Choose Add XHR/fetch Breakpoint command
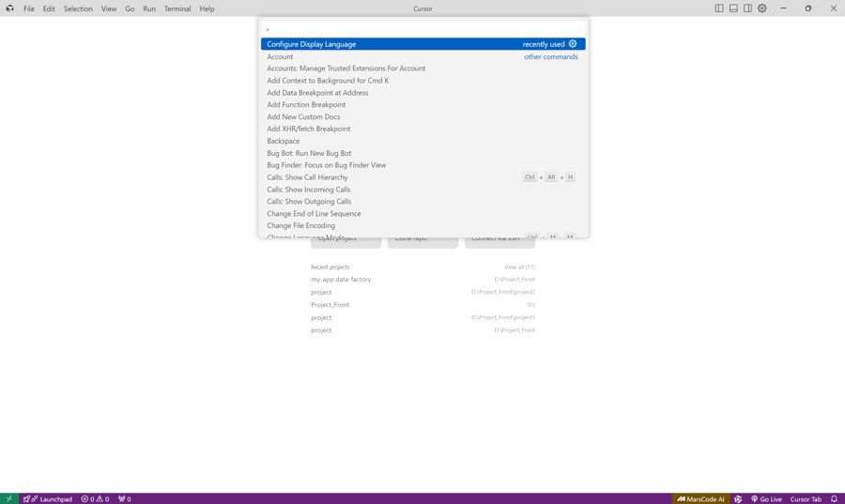This screenshot has width=845, height=504. 423,130
